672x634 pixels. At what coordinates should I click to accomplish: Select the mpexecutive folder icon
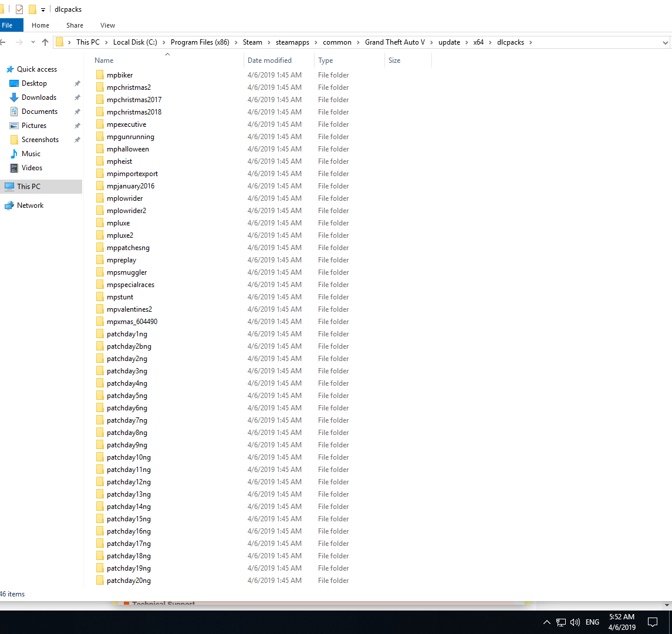coord(100,124)
